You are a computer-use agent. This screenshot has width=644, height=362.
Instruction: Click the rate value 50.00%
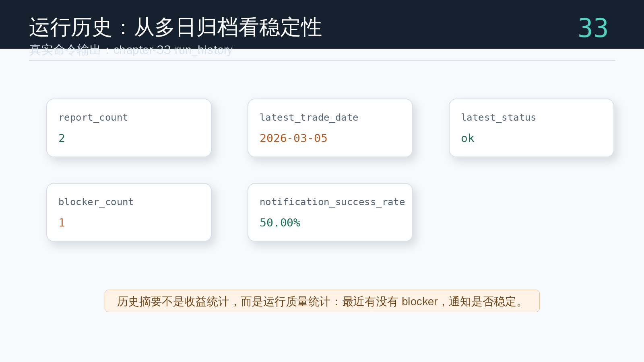[280, 223]
